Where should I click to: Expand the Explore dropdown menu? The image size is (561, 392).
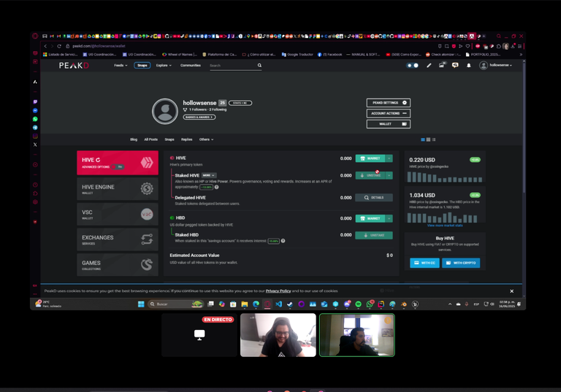(x=164, y=66)
